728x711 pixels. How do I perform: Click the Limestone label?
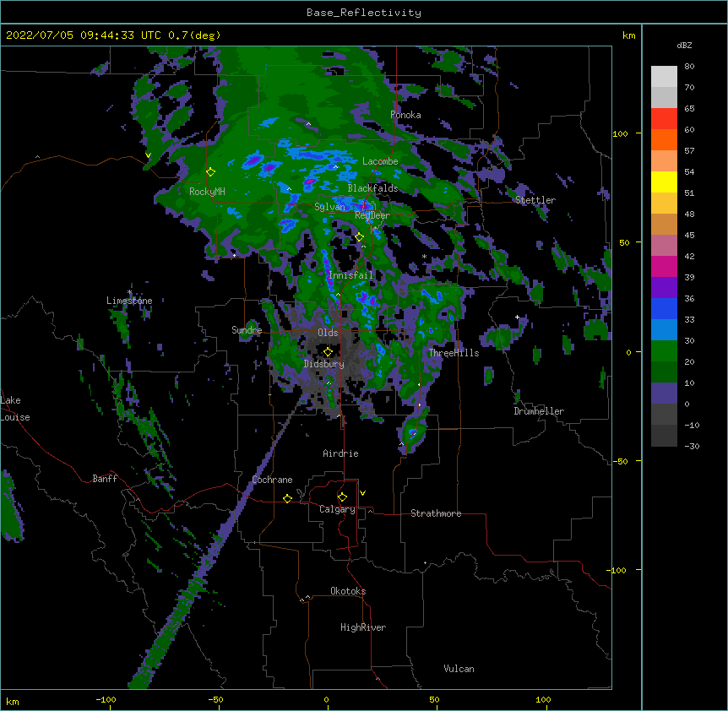(129, 301)
